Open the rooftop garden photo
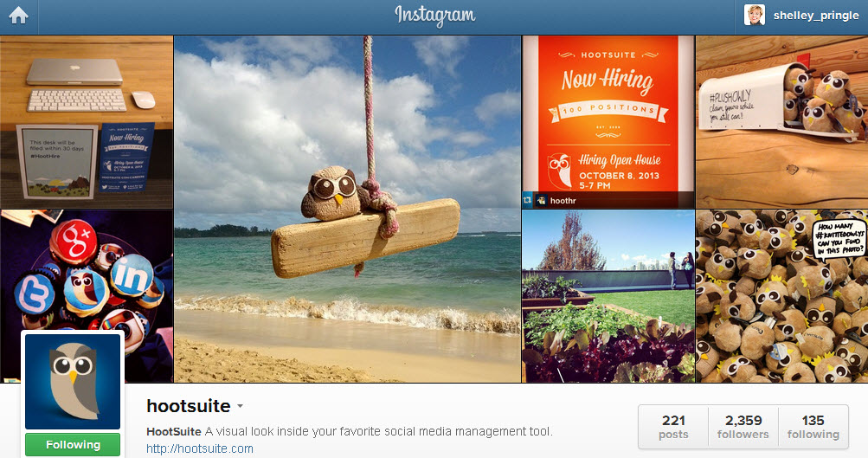The width and height of the screenshot is (868, 458). pyautogui.click(x=608, y=296)
